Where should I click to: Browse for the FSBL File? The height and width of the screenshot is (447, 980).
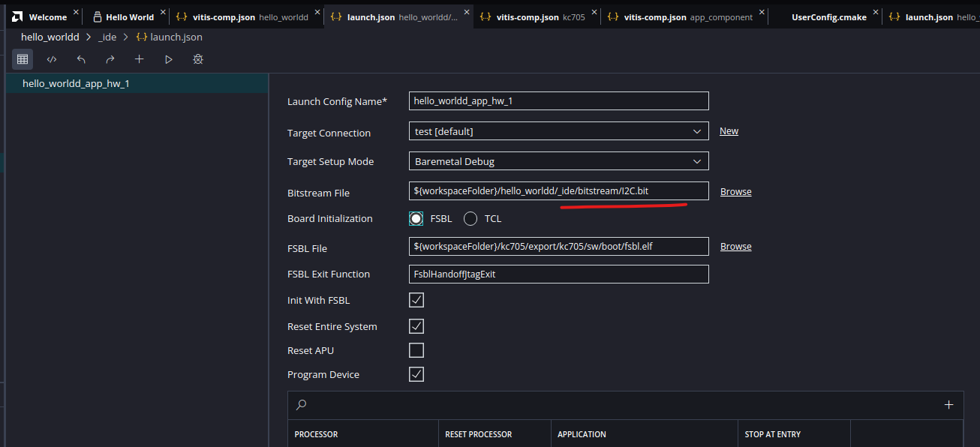(735, 246)
